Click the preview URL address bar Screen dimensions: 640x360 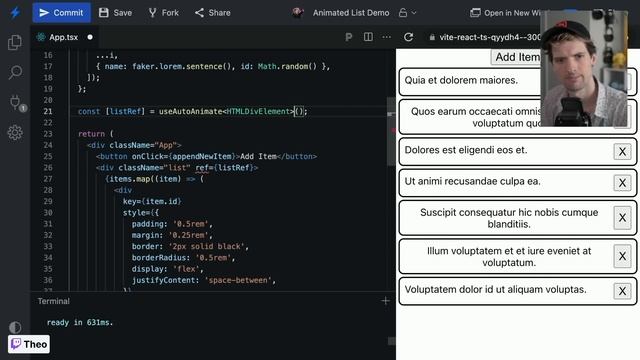[x=485, y=37]
